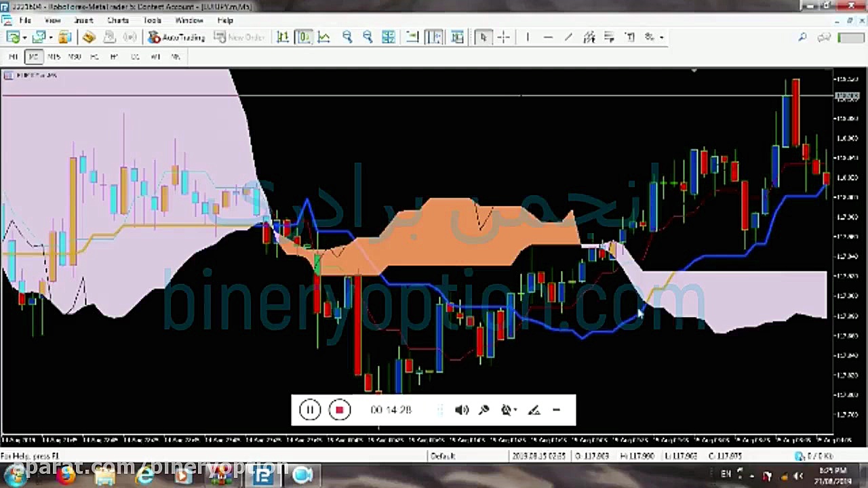868x488 pixels.
Task: Minimize the recorder control bar
Action: [557, 410]
